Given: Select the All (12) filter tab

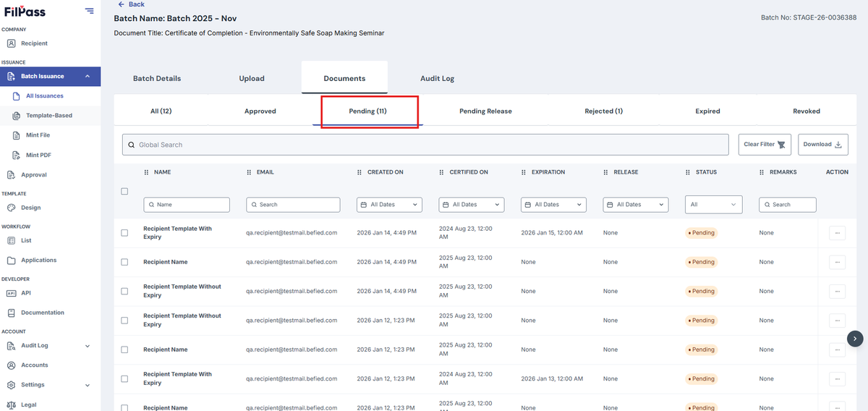Looking at the screenshot, I should (161, 111).
